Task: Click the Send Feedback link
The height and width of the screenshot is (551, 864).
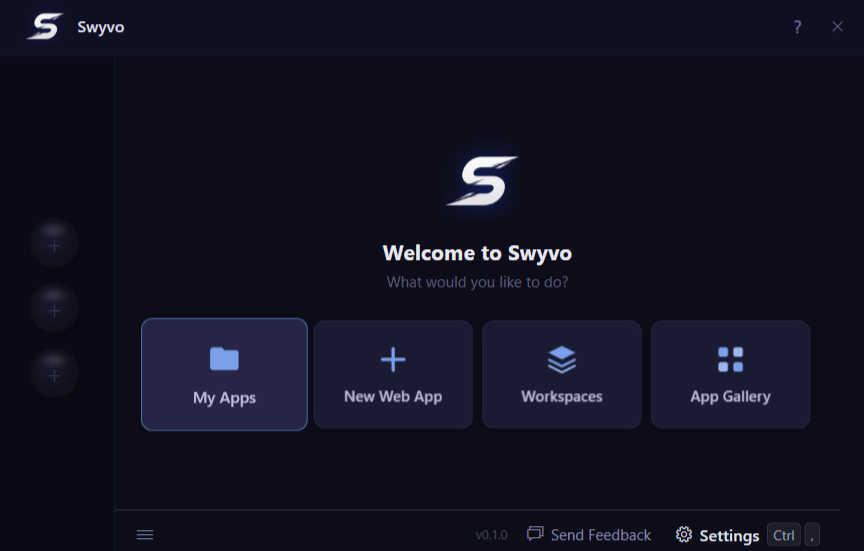Action: click(589, 534)
